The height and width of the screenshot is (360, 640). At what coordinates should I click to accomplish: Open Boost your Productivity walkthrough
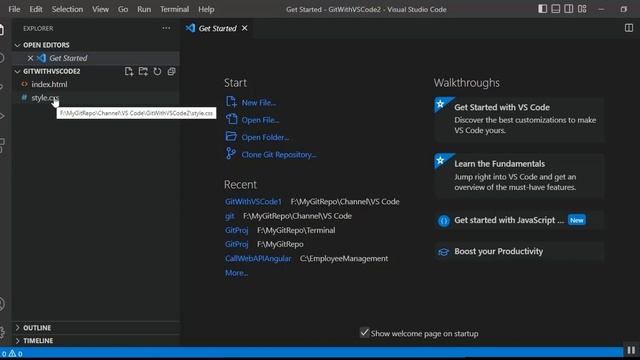coord(519,251)
